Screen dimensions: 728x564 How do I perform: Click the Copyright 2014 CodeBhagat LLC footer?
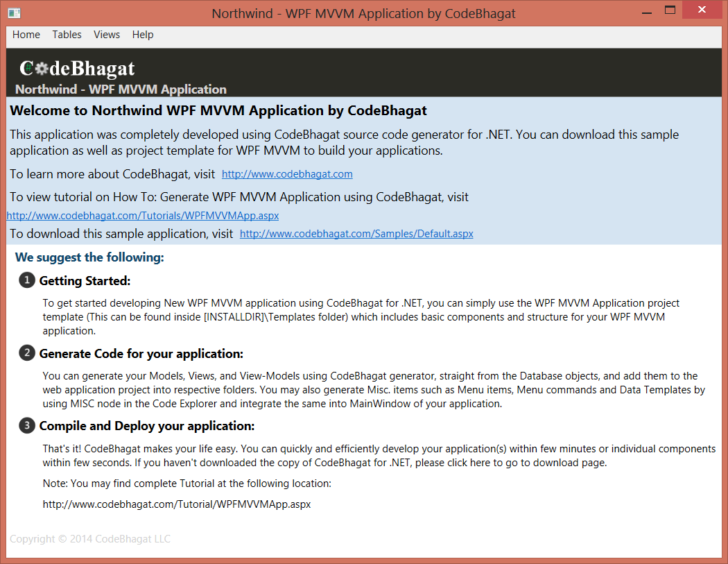click(x=90, y=539)
